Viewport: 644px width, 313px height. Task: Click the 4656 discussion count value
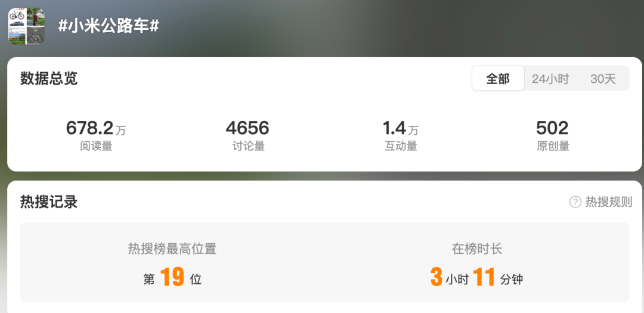click(247, 128)
